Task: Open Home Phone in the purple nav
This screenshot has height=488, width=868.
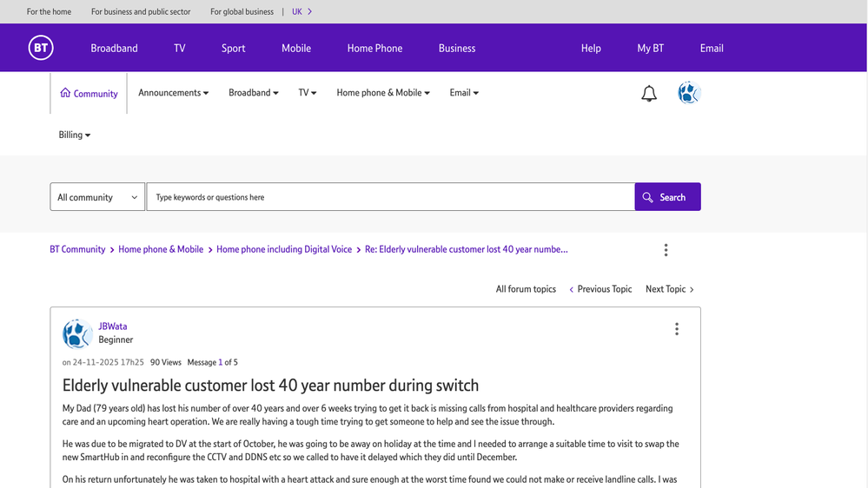Action: click(374, 48)
